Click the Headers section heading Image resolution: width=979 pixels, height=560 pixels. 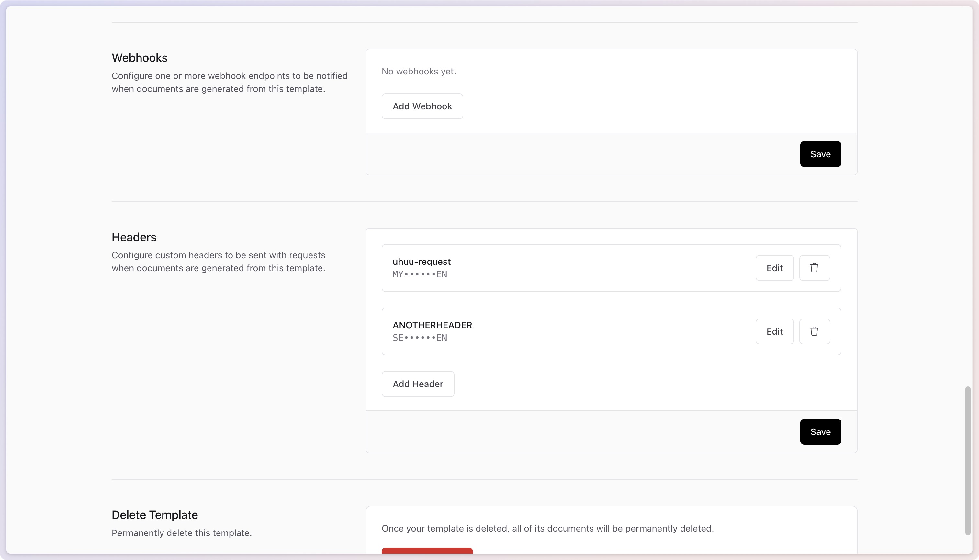pyautogui.click(x=134, y=237)
